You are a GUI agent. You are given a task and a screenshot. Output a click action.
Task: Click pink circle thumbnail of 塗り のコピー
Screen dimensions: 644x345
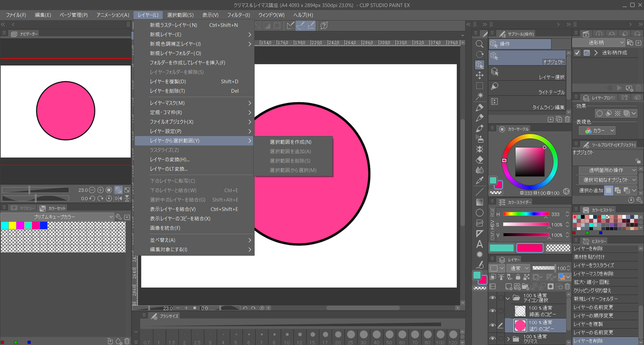[x=520, y=325]
